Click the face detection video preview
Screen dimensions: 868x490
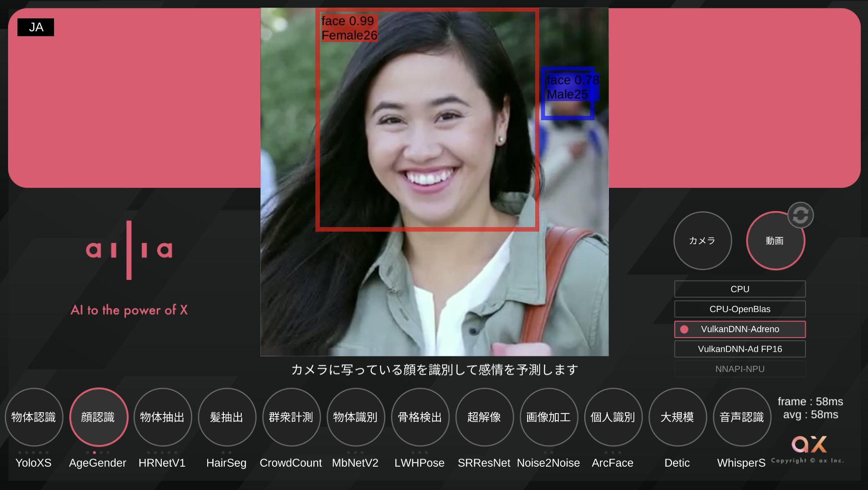click(434, 182)
